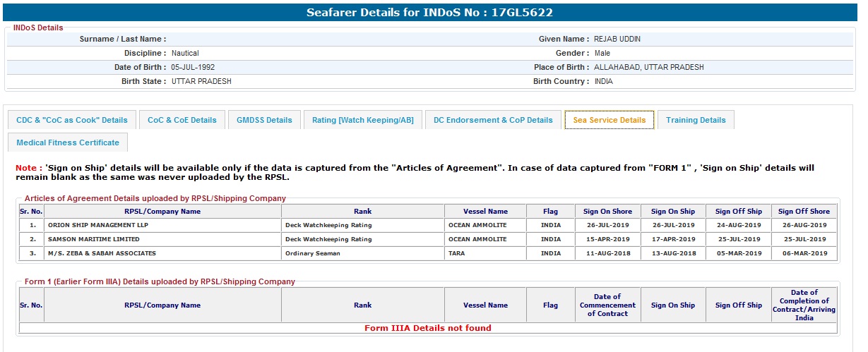
Task: Click the 24-AUG-2019 Sign Off Ship date
Action: tap(738, 225)
